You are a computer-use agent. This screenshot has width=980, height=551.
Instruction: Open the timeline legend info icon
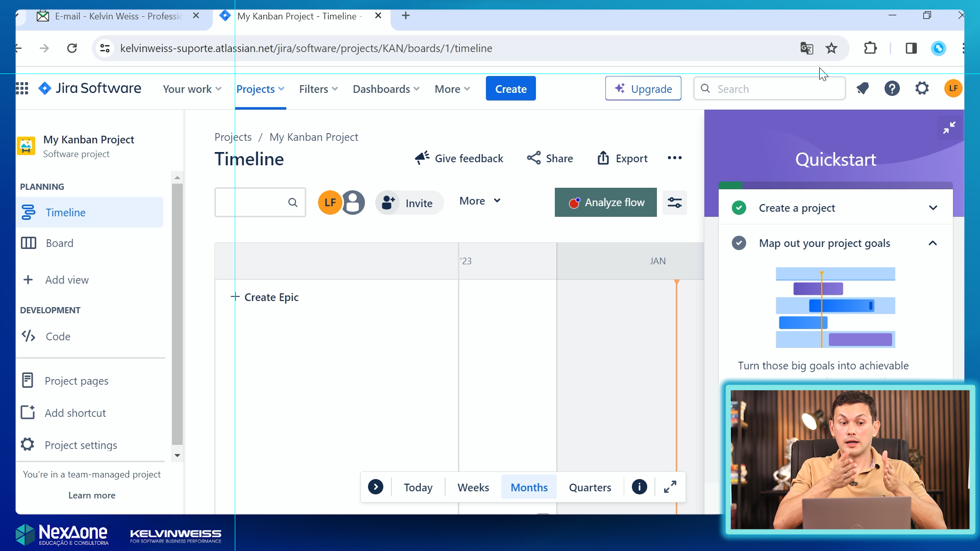639,487
